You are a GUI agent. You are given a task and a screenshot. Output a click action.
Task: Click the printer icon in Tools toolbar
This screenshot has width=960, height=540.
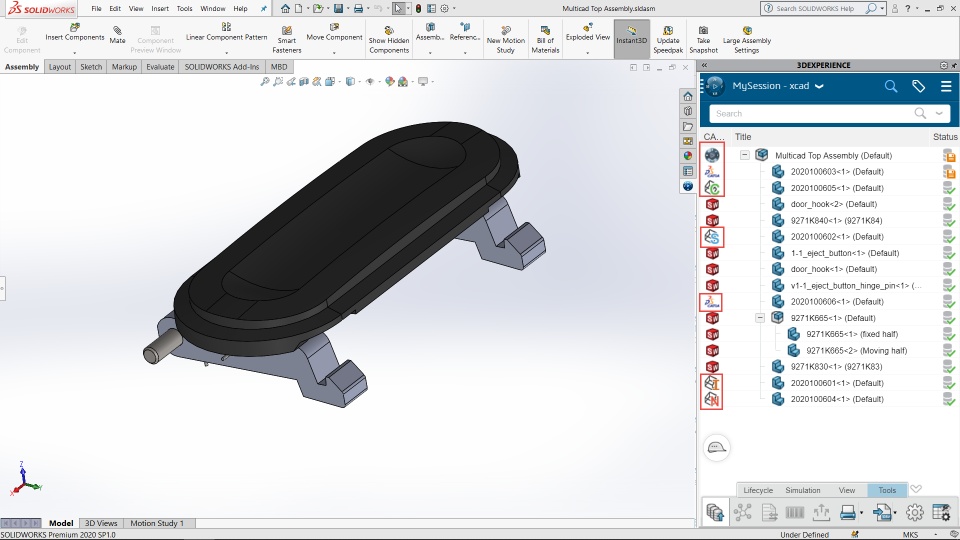click(847, 512)
